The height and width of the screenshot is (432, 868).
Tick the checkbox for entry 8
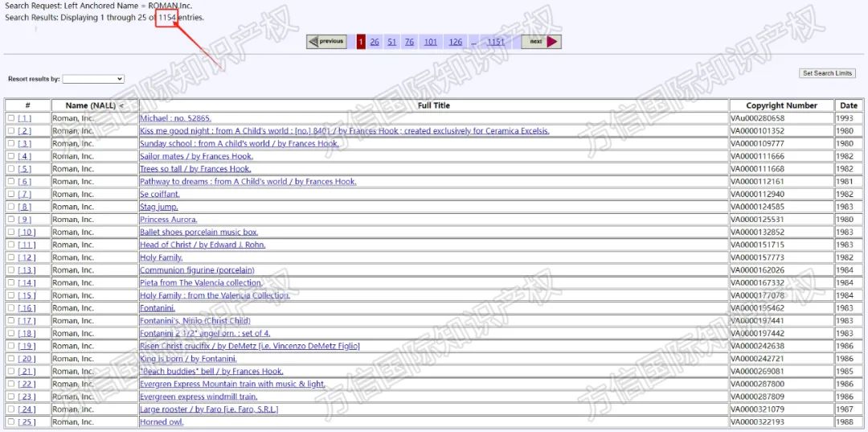click(11, 207)
